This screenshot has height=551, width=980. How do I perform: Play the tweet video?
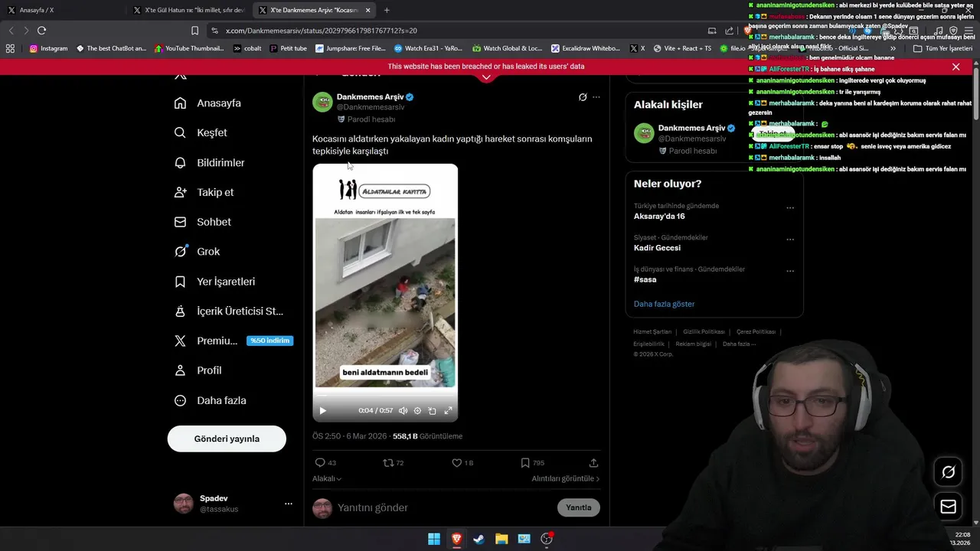(x=322, y=411)
